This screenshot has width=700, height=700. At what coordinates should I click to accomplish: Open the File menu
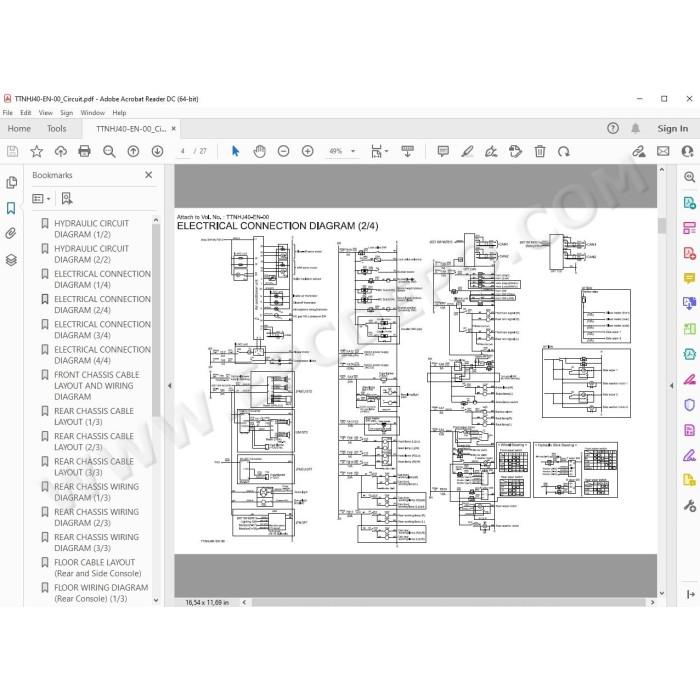tap(8, 113)
